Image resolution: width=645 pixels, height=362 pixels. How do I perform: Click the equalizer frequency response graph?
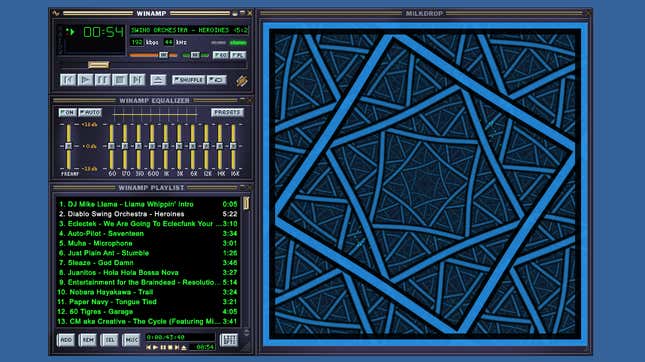(x=155, y=114)
